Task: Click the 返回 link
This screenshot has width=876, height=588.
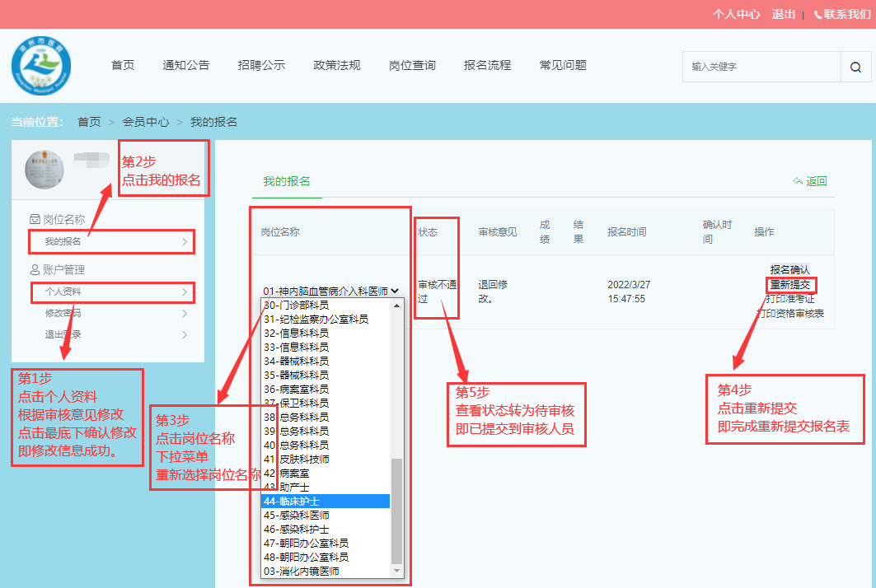Action: pyautogui.click(x=816, y=181)
